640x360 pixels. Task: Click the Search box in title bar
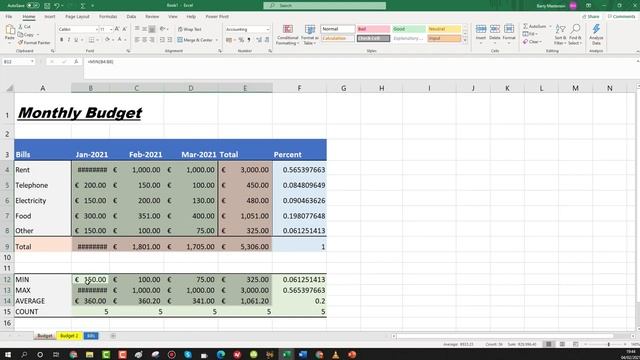324,6
